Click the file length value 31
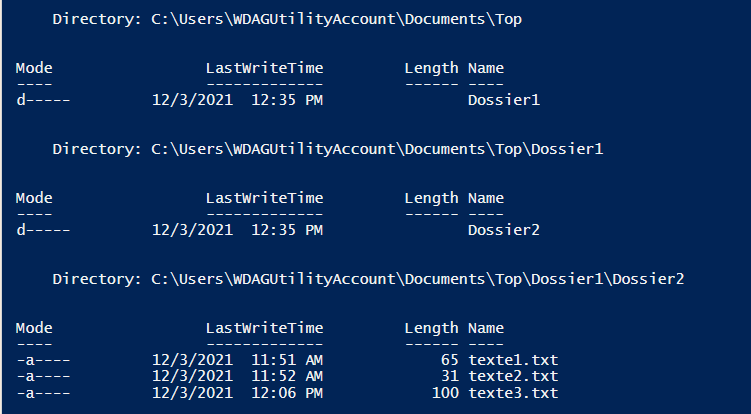The width and height of the screenshot is (751, 414). [x=449, y=375]
